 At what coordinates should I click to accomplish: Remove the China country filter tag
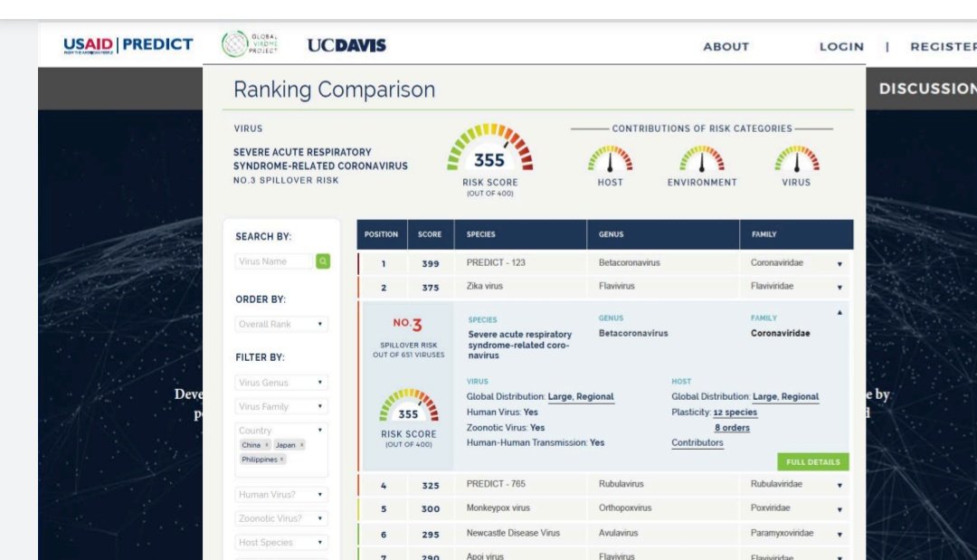pyautogui.click(x=267, y=445)
